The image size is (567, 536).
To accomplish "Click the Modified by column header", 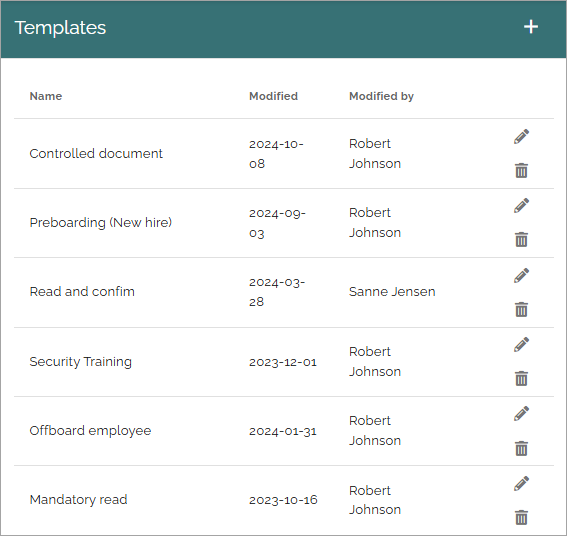I will 381,96.
